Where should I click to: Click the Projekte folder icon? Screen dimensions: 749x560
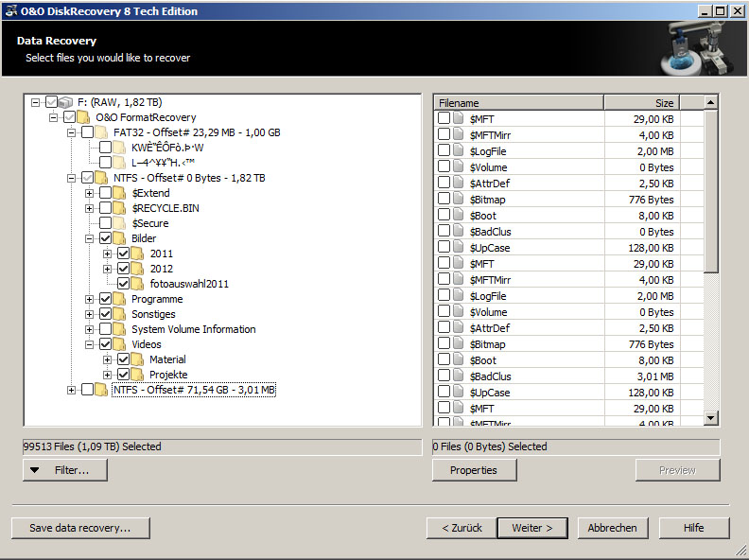(x=137, y=375)
